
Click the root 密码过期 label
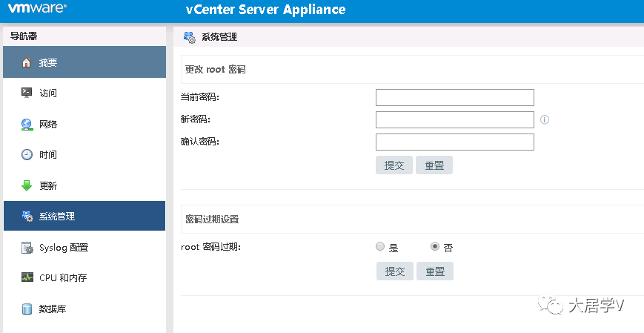click(x=210, y=247)
